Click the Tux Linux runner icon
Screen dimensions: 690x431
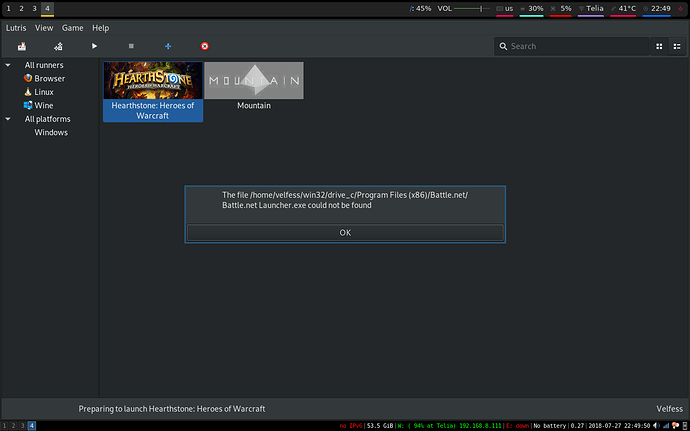pyautogui.click(x=28, y=92)
